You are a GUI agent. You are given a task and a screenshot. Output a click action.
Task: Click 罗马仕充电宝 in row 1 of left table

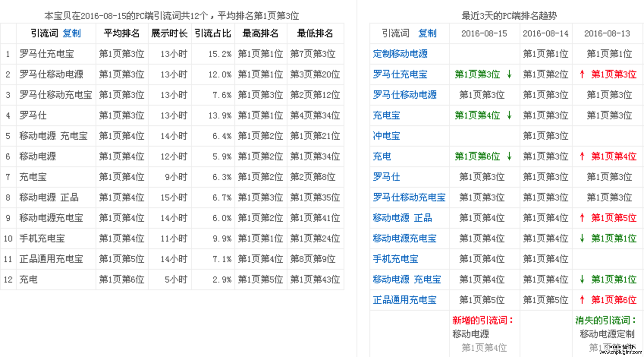coord(47,54)
